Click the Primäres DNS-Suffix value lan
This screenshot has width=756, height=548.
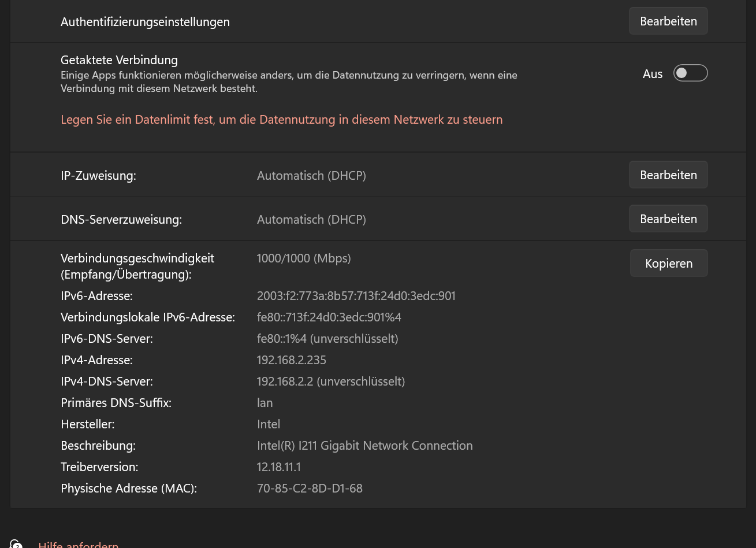tap(265, 403)
